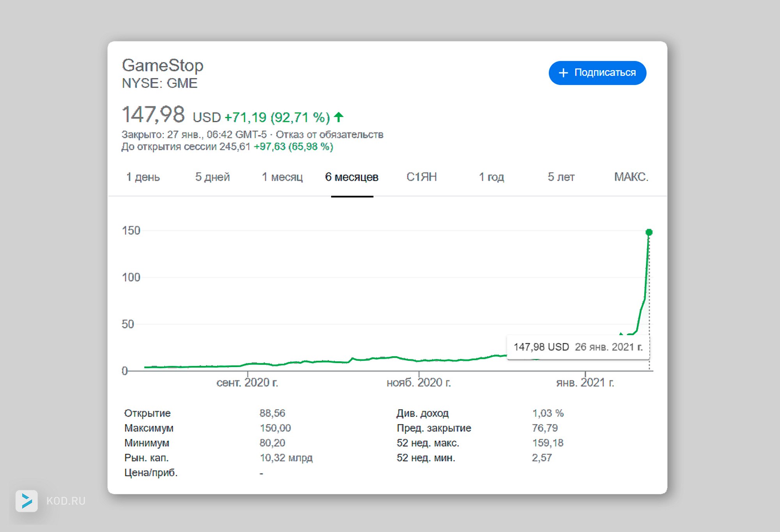The height and width of the screenshot is (532, 780).
Task: Open Отказ от обязательств disclaimer link
Action: [330, 134]
